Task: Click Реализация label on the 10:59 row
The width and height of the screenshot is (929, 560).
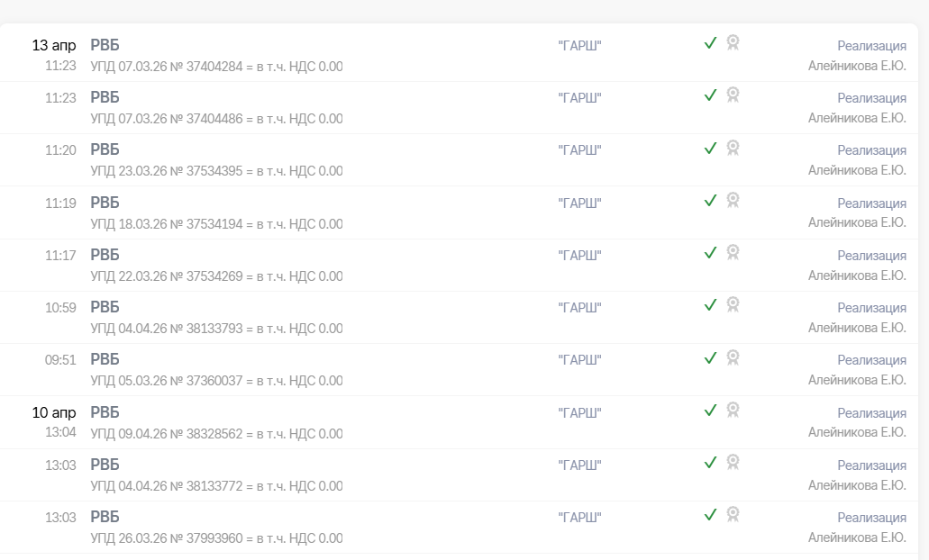Action: (x=871, y=308)
